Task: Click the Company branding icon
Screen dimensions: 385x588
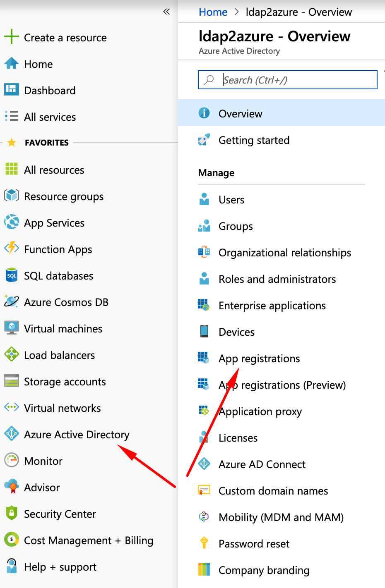Action: 204,569
